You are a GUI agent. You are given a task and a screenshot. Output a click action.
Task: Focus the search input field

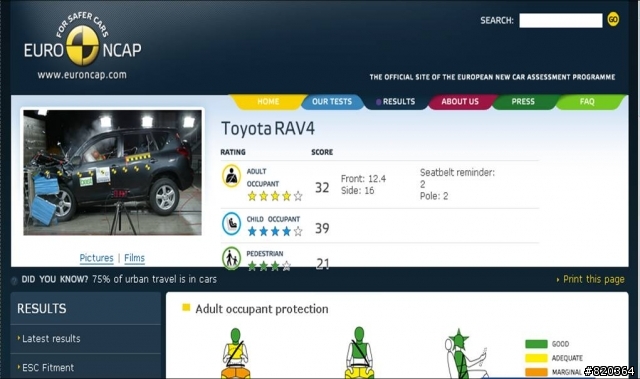coord(560,20)
